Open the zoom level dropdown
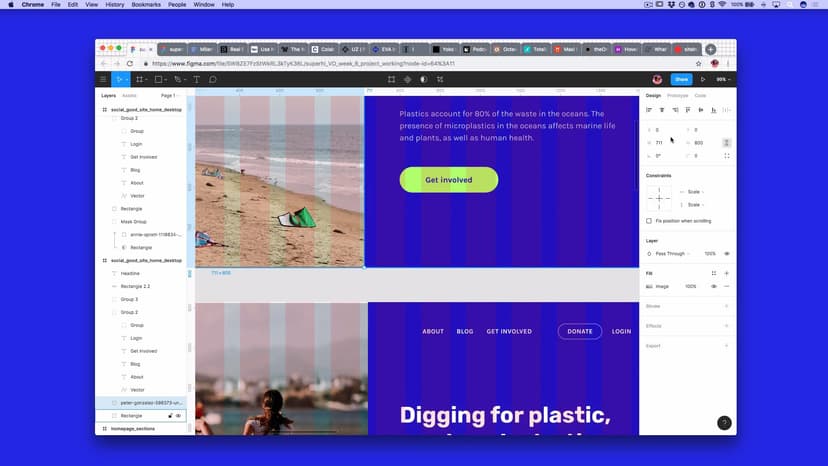Screen dimensions: 828x466 coord(722,79)
